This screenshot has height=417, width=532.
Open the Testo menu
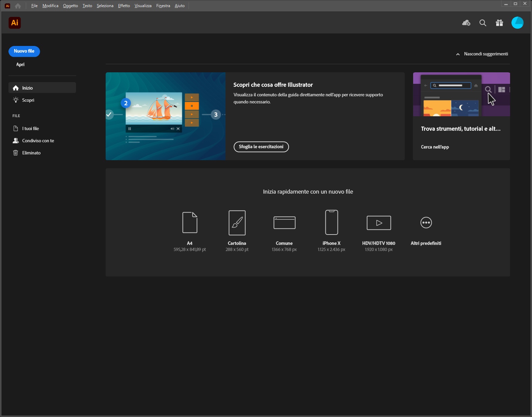(87, 6)
